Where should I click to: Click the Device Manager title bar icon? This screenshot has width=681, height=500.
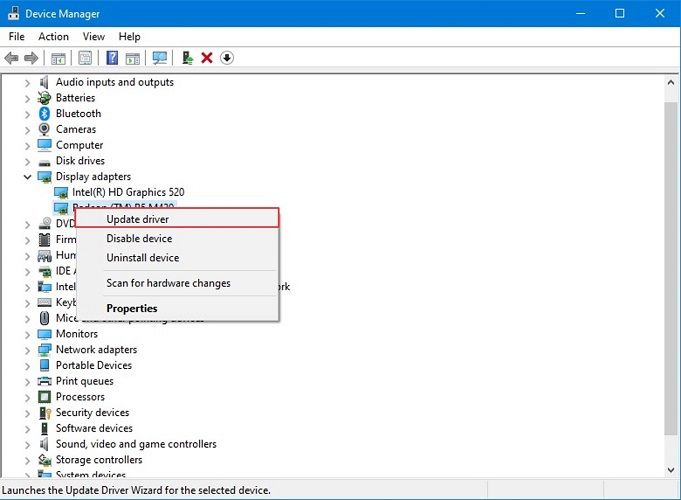tap(13, 13)
